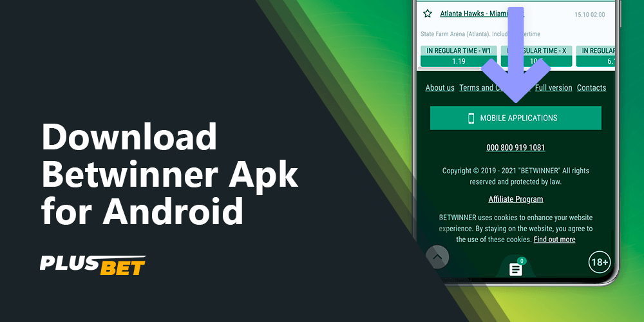Open the Atlanta Hawks - Miami match link
Screen dimensions: 644x322
pyautogui.click(x=481, y=14)
